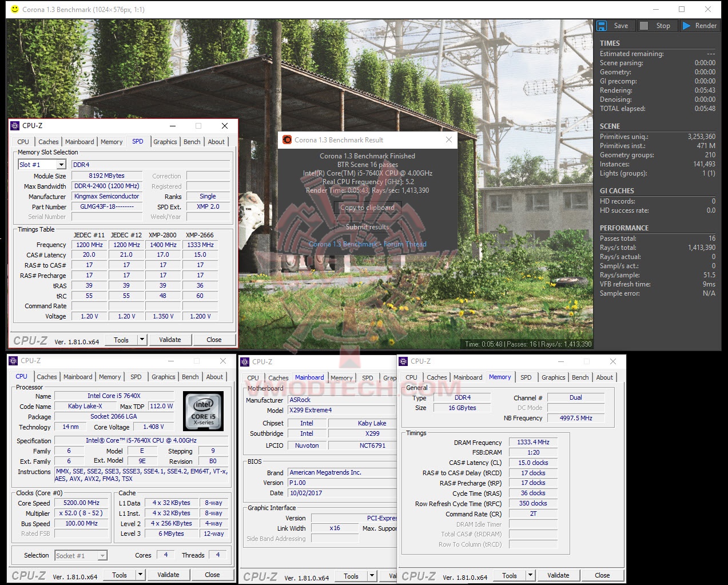Viewport: 728px width, 585px height.
Task: Click the Module Size 8192 MBytes field
Action: tap(107, 176)
